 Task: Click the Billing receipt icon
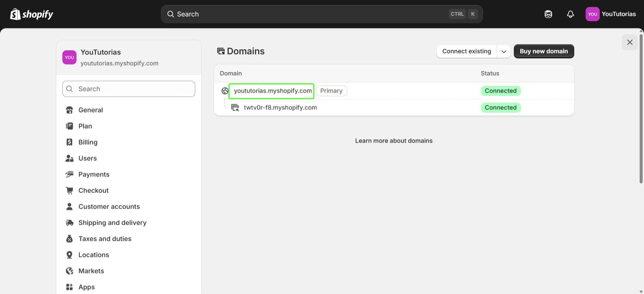click(x=69, y=142)
